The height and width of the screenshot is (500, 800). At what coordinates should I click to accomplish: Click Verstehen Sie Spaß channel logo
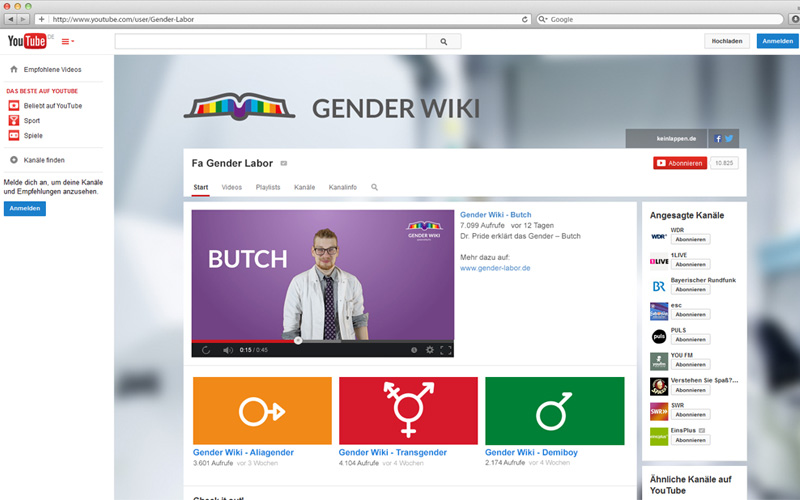pyautogui.click(x=659, y=386)
